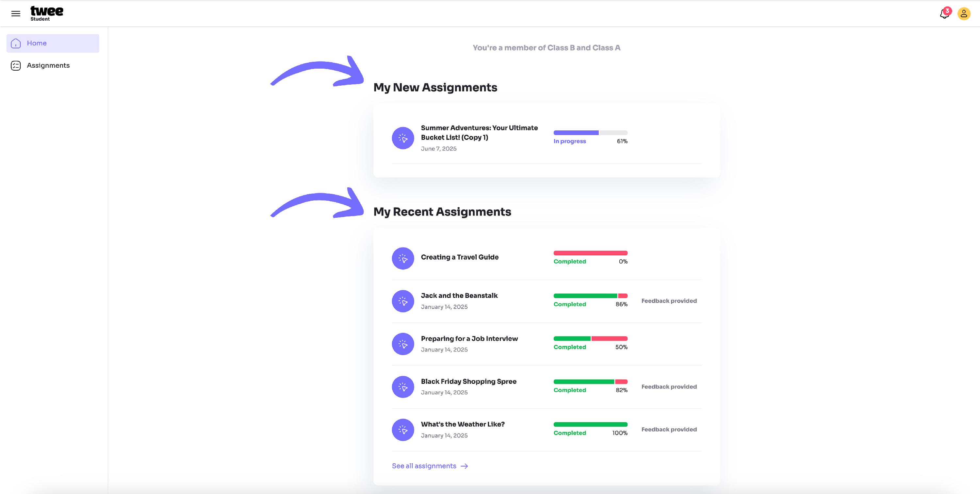980x494 pixels.
Task: Click the Home house icon in sidebar
Action: [16, 43]
